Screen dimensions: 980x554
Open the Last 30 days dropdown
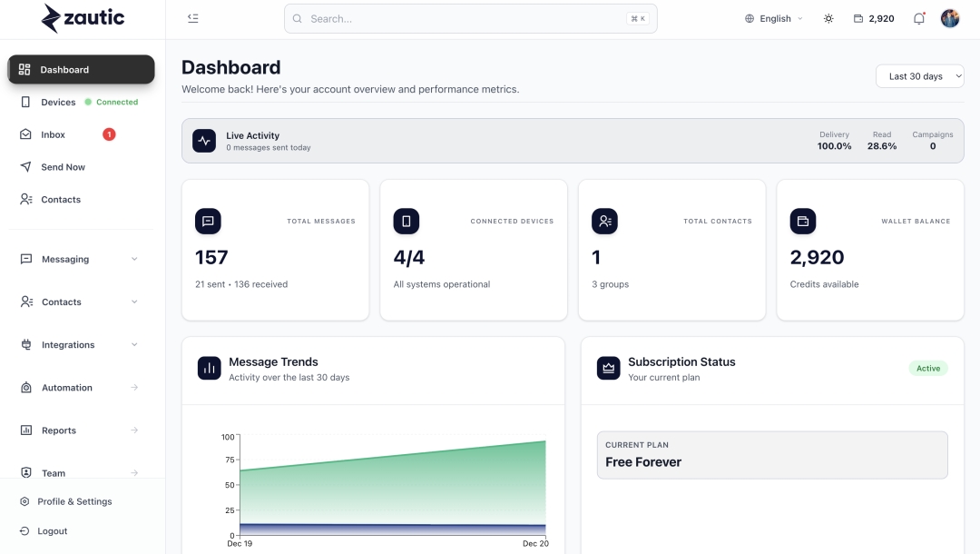pyautogui.click(x=919, y=76)
